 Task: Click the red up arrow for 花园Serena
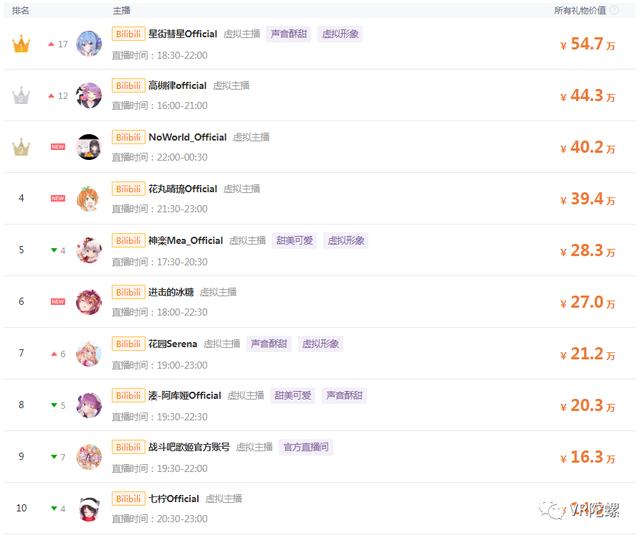click(x=54, y=353)
